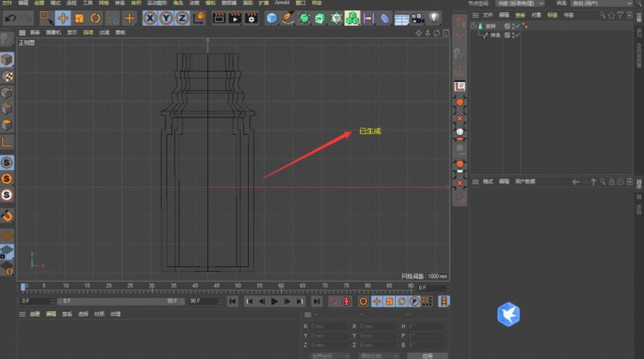Toggle X axis lock
644x359 pixels.
click(150, 18)
